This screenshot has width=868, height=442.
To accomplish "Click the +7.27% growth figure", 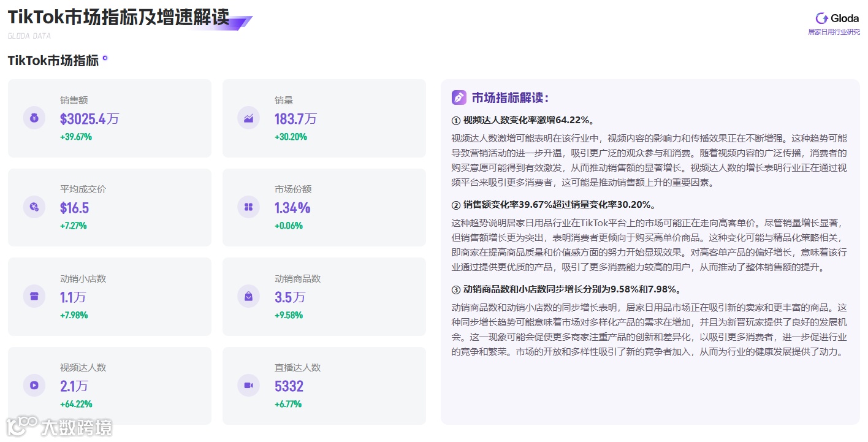I will [74, 226].
